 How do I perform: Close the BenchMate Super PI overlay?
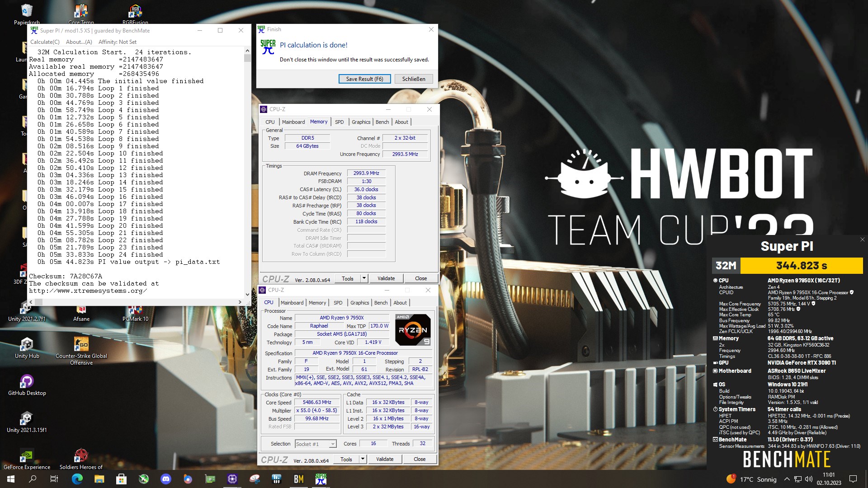tap(862, 240)
